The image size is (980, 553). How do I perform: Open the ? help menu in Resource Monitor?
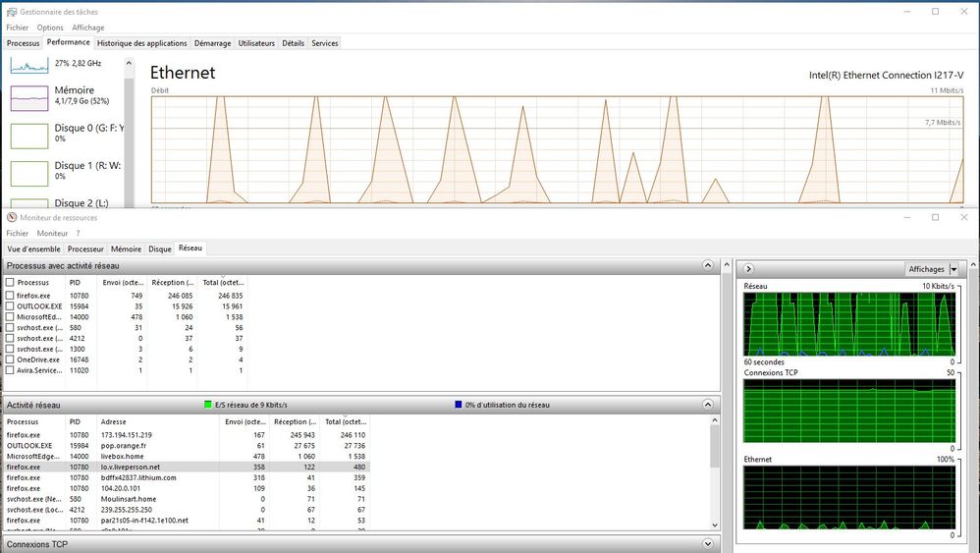[x=78, y=234]
